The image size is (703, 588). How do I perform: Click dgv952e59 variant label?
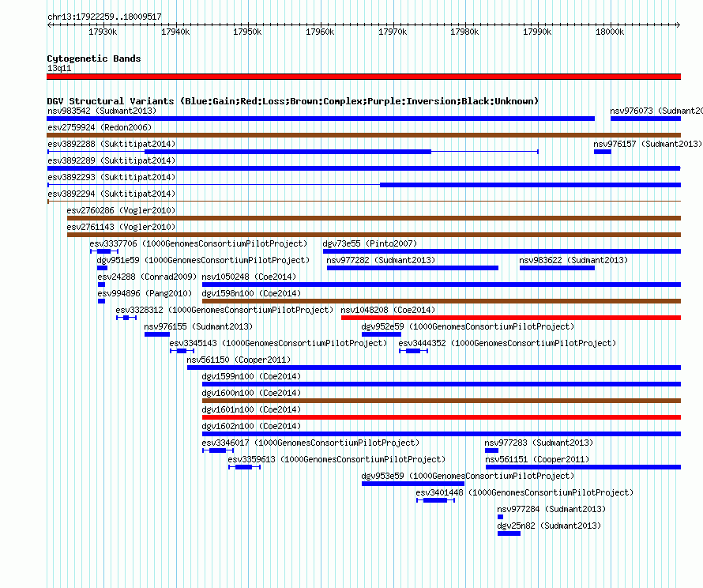[468, 326]
